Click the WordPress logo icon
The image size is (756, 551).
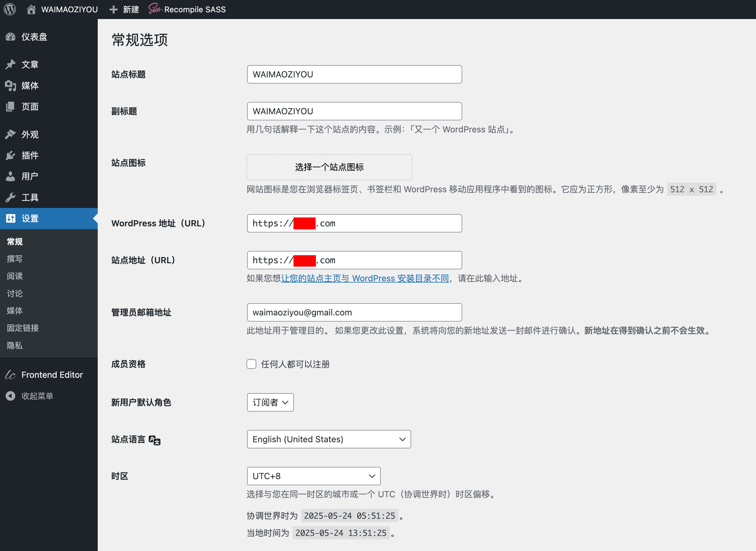(x=10, y=9)
